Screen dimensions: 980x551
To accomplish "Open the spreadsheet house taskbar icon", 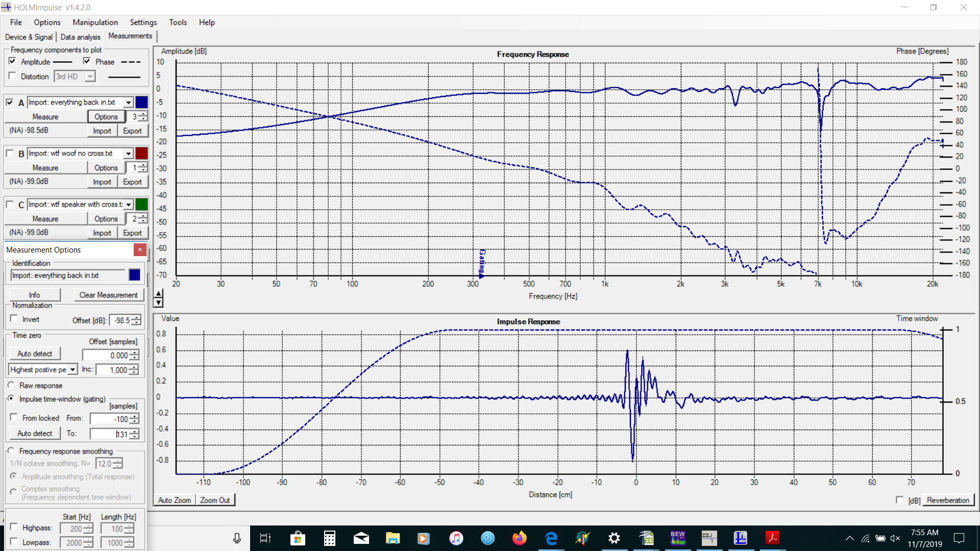I will pos(646,538).
